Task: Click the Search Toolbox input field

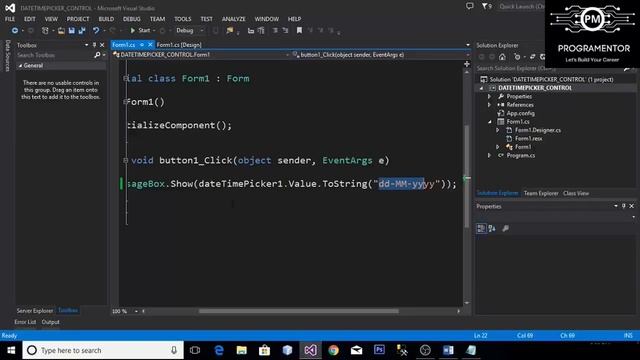Action: coord(54,55)
